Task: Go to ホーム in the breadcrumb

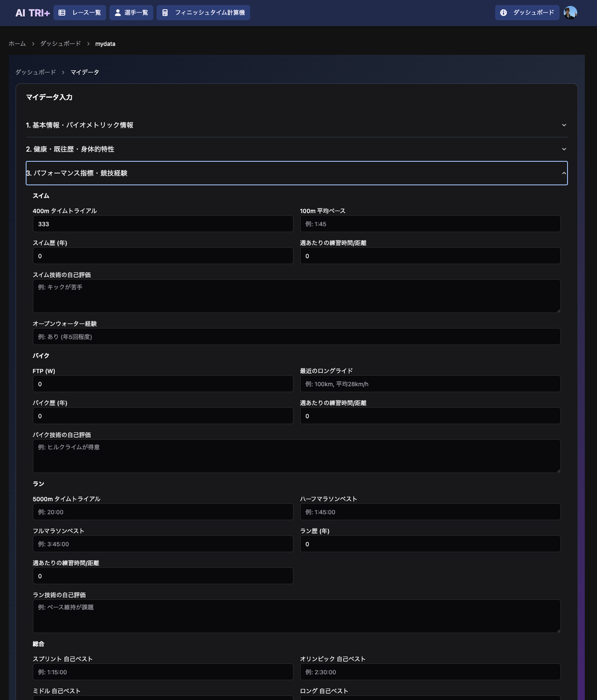Action: point(17,44)
